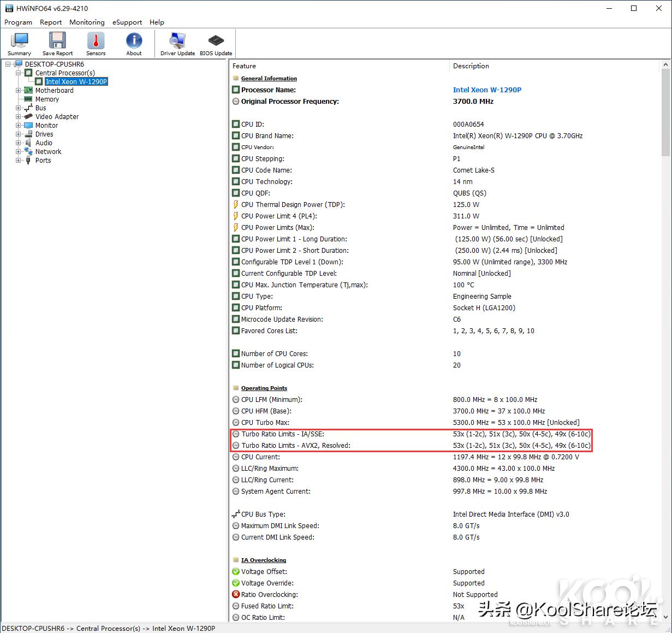The image size is (672, 633).
Task: Select the Memory tree item
Action: 47,99
